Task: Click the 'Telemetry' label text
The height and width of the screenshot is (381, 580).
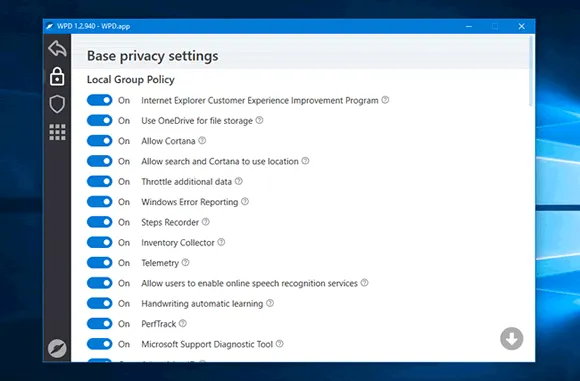Action: [x=160, y=263]
